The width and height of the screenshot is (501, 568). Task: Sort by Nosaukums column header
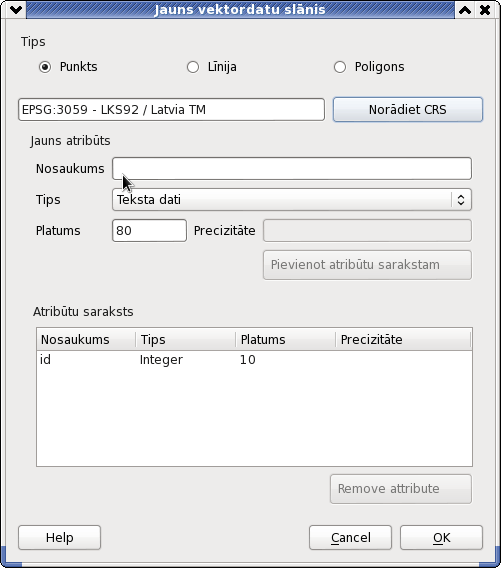[x=86, y=339]
